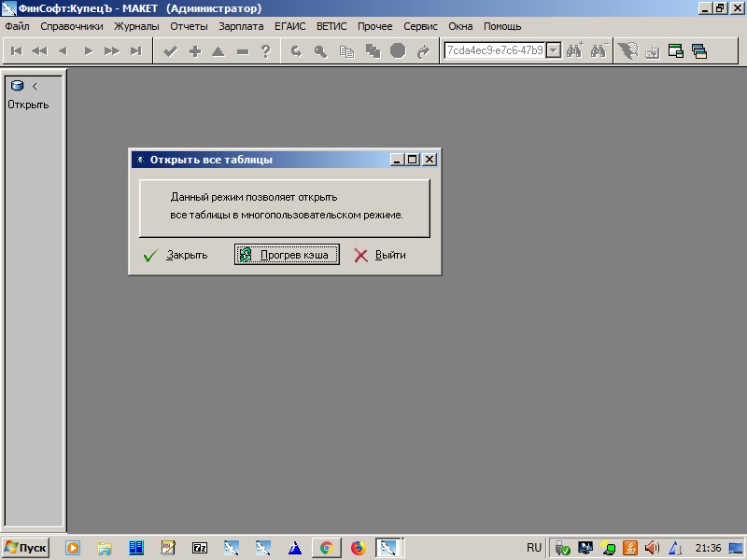Go to first record navigation icon
This screenshot has height=560, width=747.
click(x=16, y=51)
